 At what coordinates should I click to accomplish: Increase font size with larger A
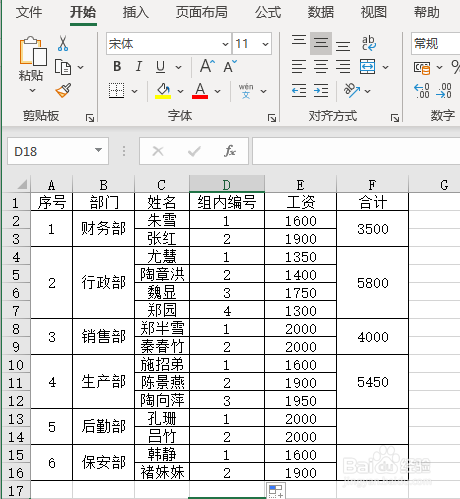click(x=207, y=66)
